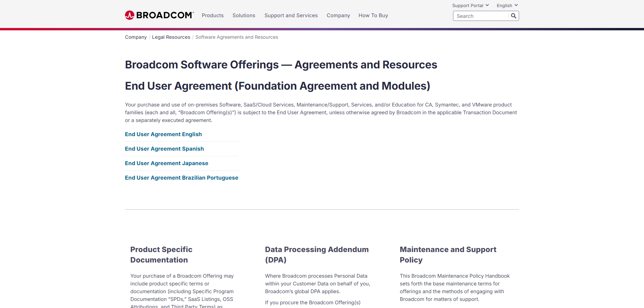The height and width of the screenshot is (308, 644).
Task: Click the text 'If you procure the Broadcom Offering(s)'
Action: (313, 303)
